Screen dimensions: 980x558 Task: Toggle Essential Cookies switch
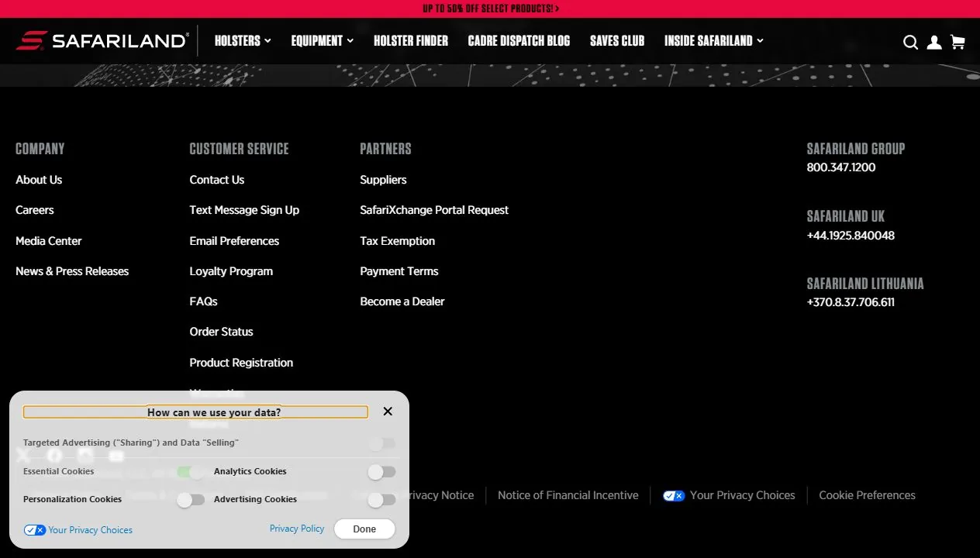coord(191,472)
